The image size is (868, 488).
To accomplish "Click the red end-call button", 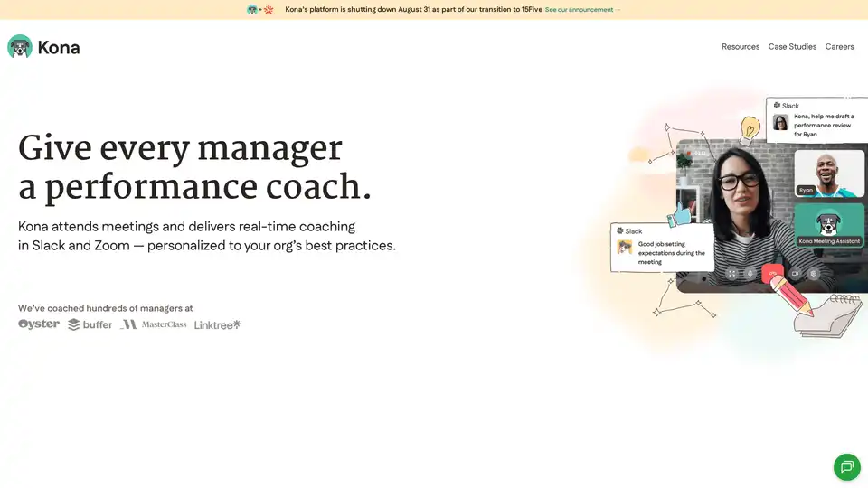I will [772, 273].
